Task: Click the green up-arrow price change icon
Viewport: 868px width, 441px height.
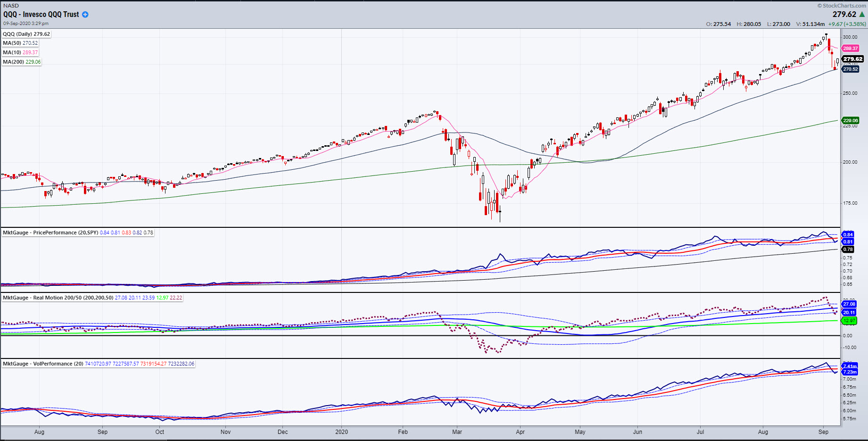Action: [x=862, y=15]
